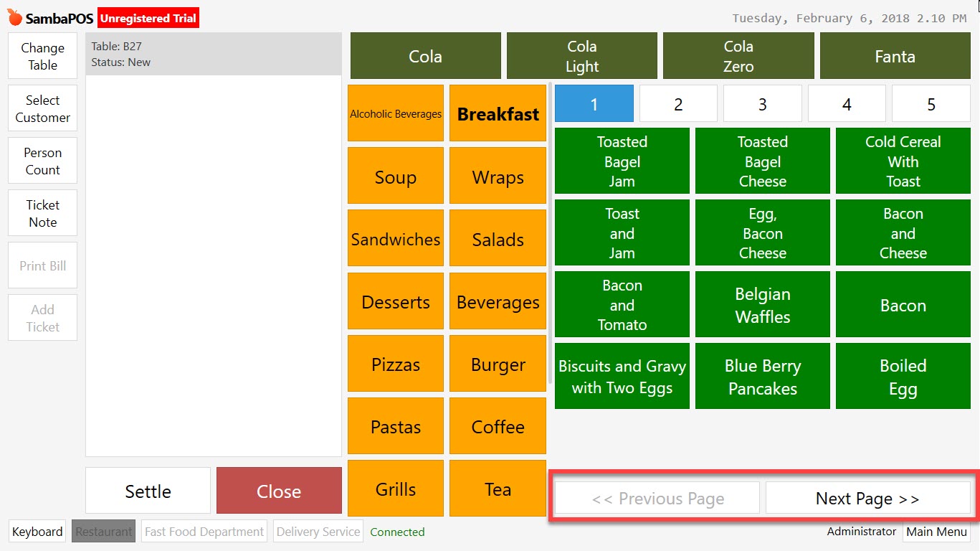The image size is (980, 551).
Task: Open the Main Menu
Action: tap(936, 532)
